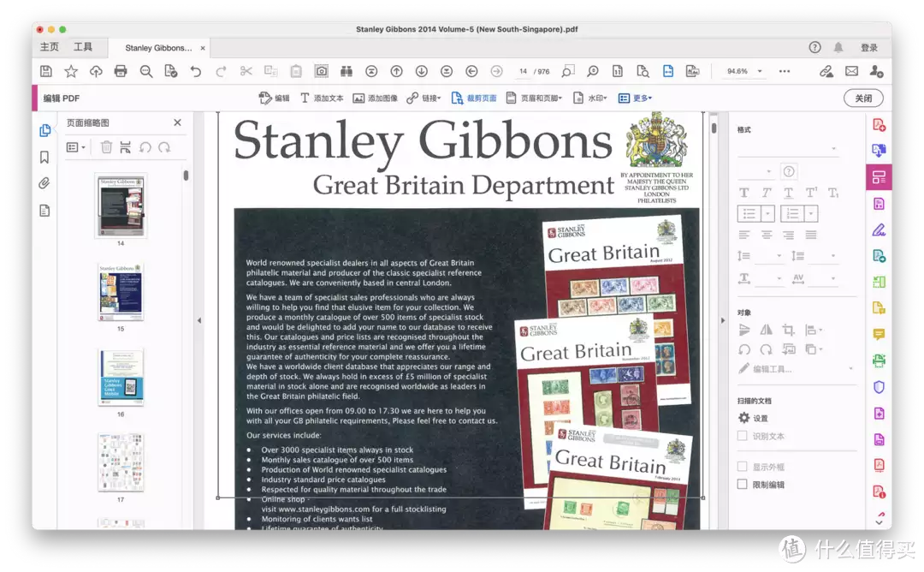Open the share-with-others person-plus icon

(876, 71)
